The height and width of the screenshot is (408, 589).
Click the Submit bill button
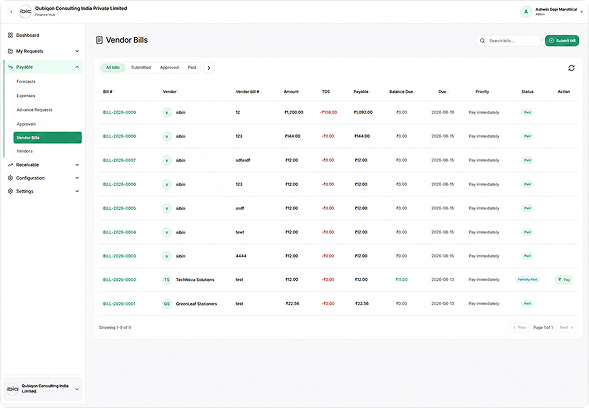[562, 41]
